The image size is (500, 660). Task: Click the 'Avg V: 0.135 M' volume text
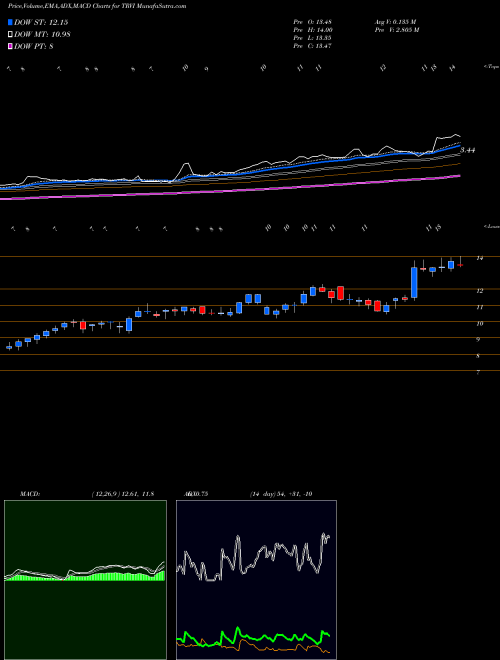click(x=395, y=22)
